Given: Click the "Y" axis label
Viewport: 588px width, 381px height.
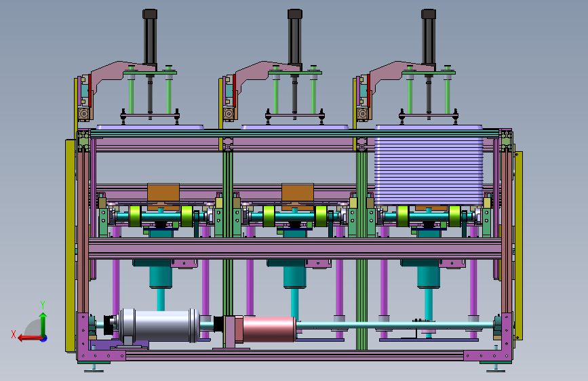Looking at the screenshot, I should 43,305.
